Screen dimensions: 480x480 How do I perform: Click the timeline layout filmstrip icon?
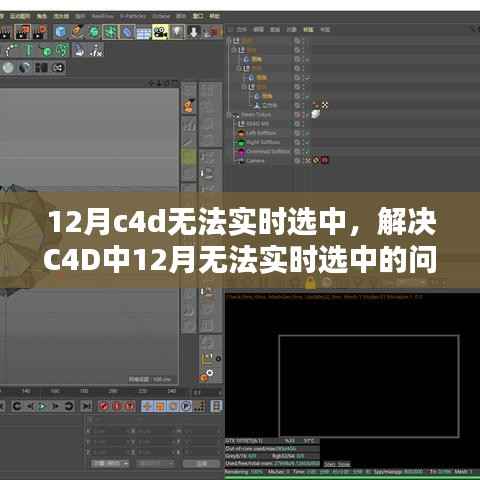point(217,406)
